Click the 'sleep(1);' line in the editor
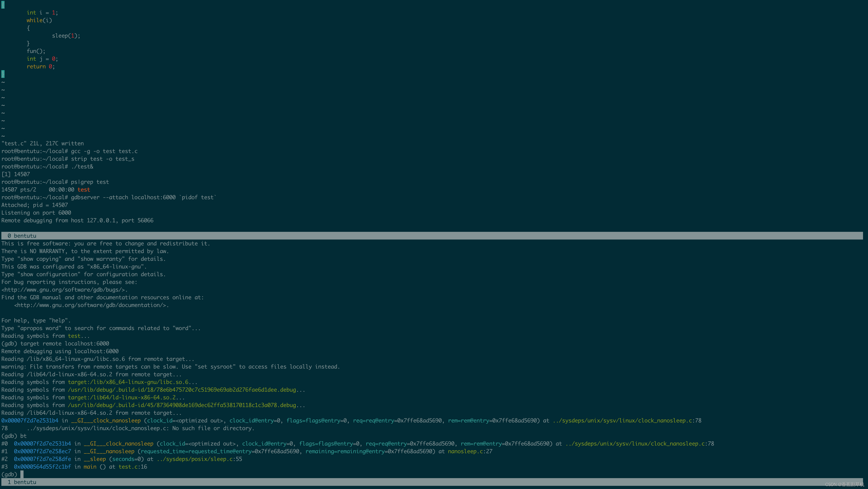Viewport: 868px width, 489px height. coord(66,36)
